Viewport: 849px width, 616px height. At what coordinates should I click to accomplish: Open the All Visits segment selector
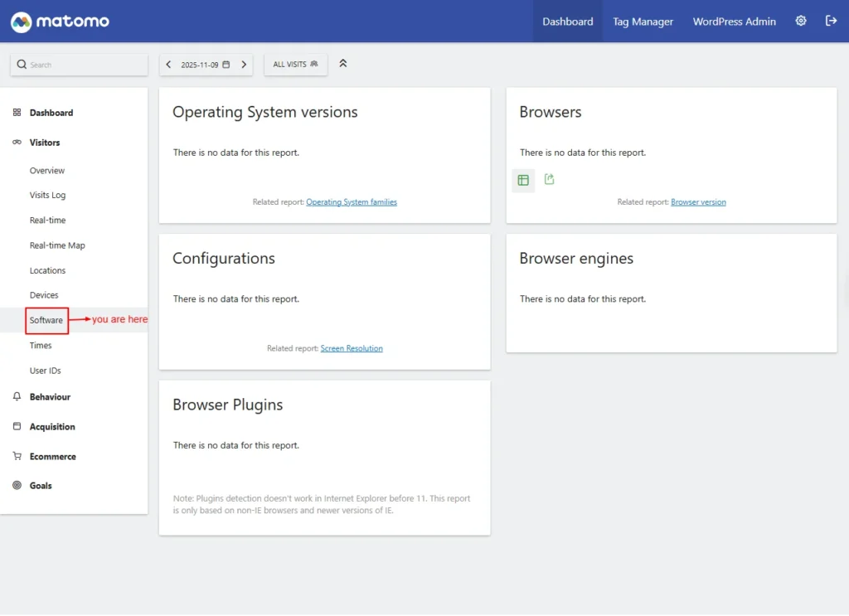click(x=295, y=65)
